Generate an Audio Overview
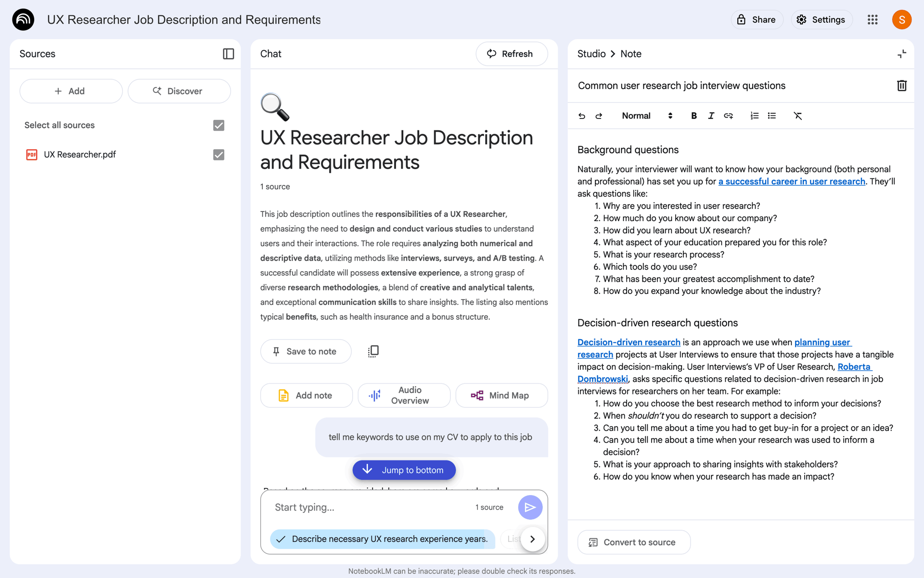The width and height of the screenshot is (924, 578). point(404,395)
